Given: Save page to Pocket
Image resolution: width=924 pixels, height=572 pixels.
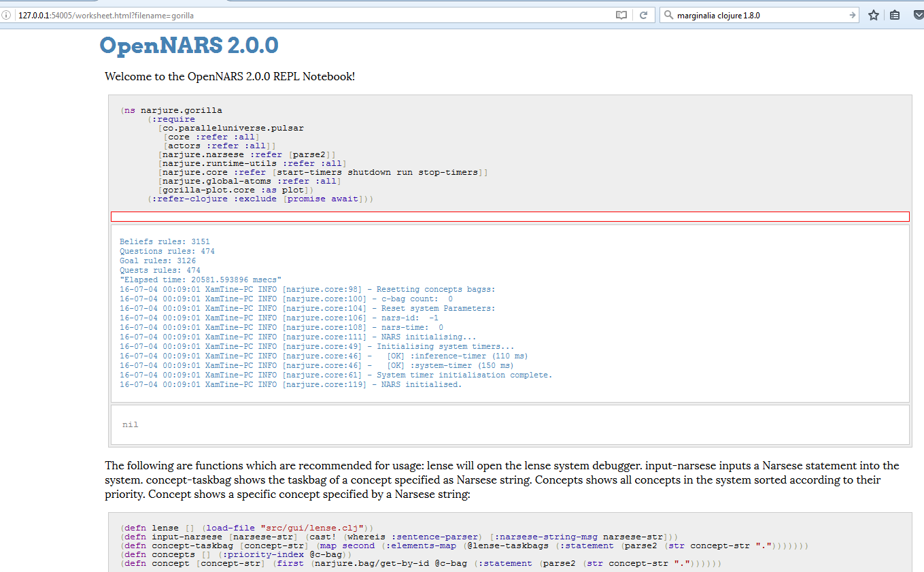Looking at the screenshot, I should point(918,15).
